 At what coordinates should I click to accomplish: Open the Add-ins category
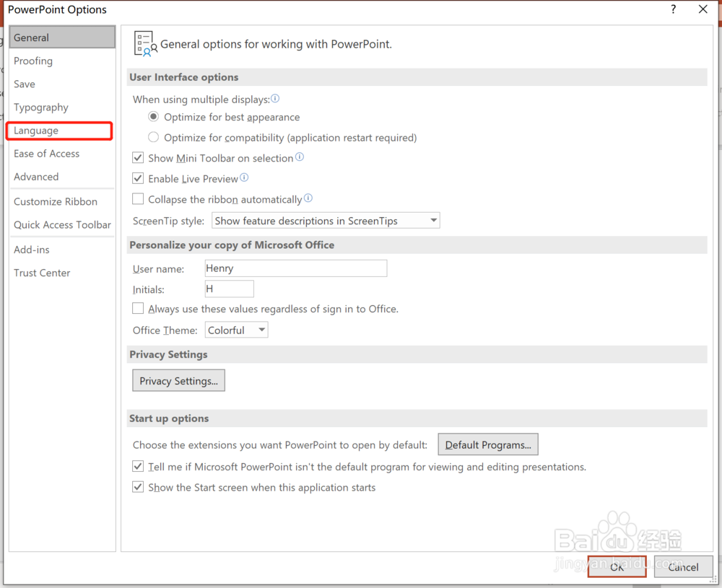tap(62, 250)
